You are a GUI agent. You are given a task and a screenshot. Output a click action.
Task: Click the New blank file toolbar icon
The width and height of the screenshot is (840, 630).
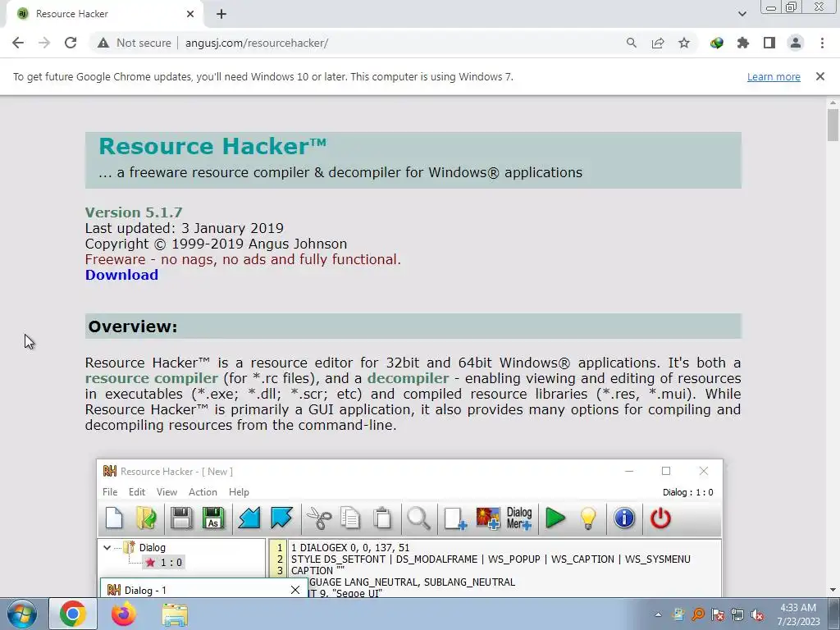coord(114,518)
